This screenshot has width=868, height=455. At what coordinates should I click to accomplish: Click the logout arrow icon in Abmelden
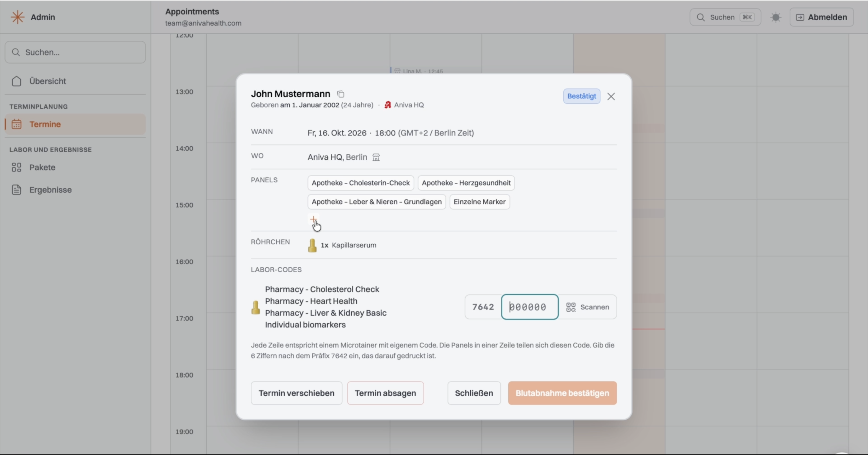[x=800, y=17]
